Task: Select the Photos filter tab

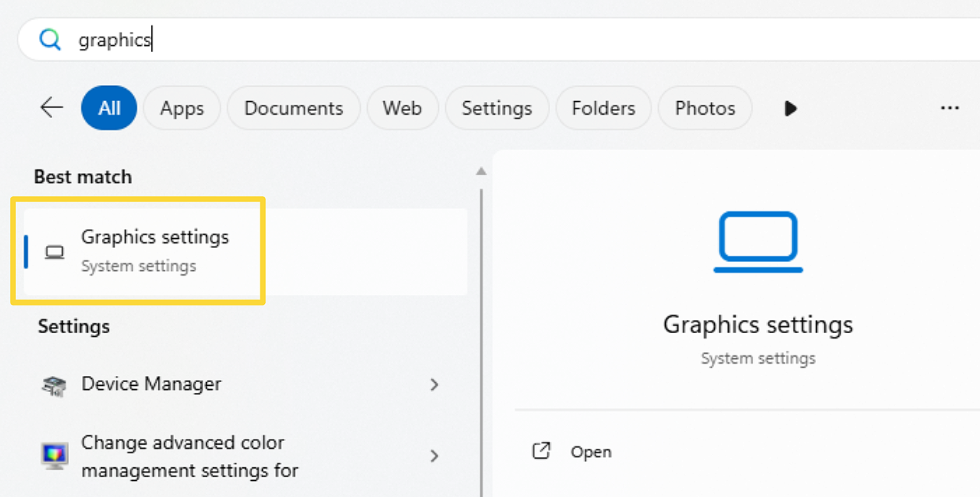Action: (x=704, y=109)
